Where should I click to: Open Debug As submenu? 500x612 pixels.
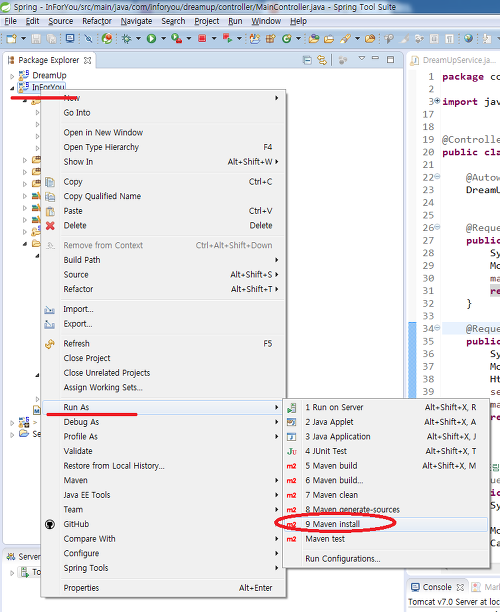pyautogui.click(x=163, y=422)
